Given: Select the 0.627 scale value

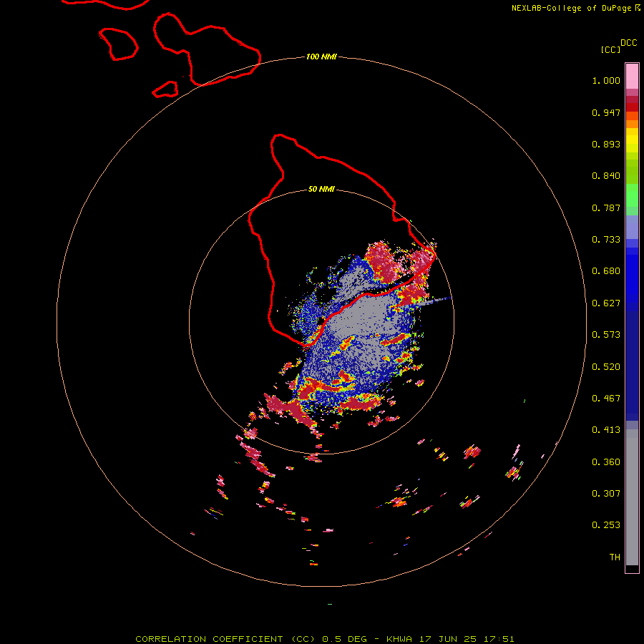Looking at the screenshot, I should coord(606,303).
